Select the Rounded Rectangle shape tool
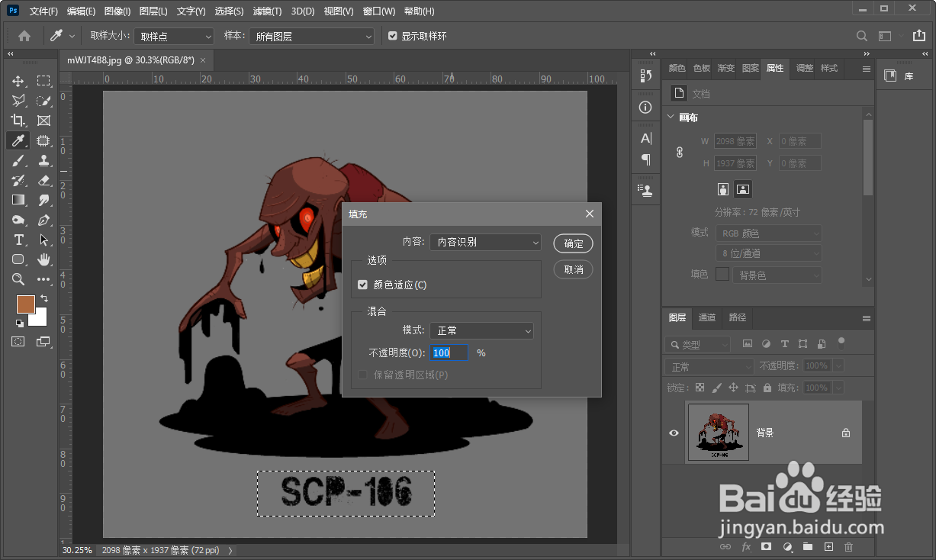936x560 pixels. [18, 259]
